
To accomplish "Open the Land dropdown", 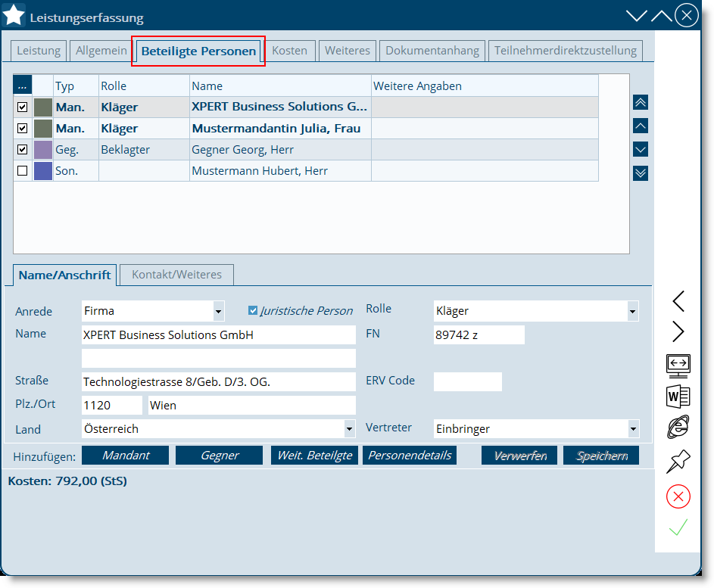I will [349, 429].
